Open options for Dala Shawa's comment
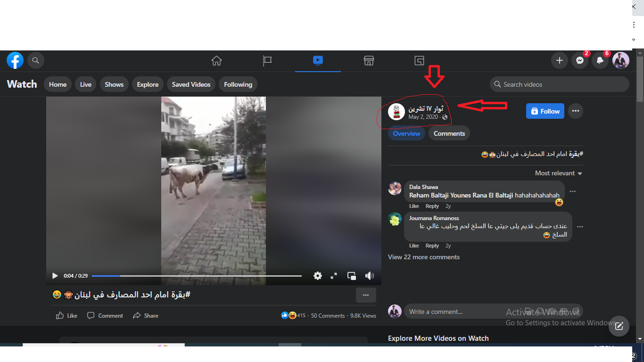Image resolution: width=644 pixels, height=362 pixels. coord(572,191)
